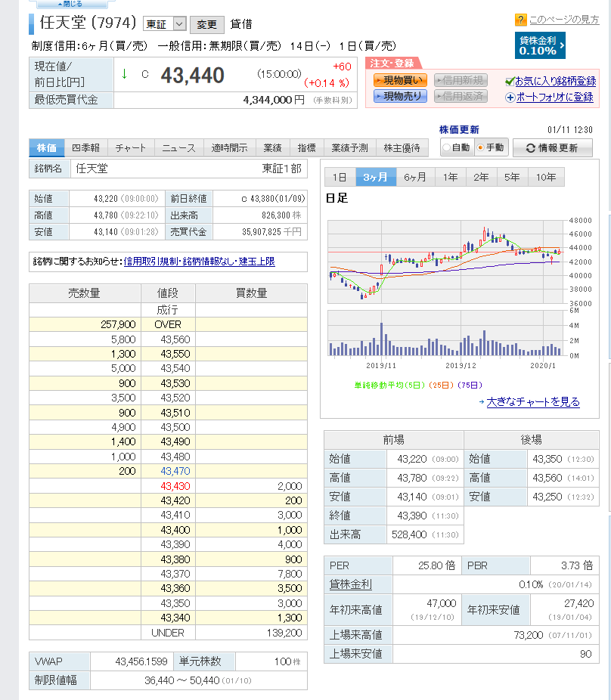
Task: Click the 貸株金利 link in indicators table
Action: click(351, 584)
